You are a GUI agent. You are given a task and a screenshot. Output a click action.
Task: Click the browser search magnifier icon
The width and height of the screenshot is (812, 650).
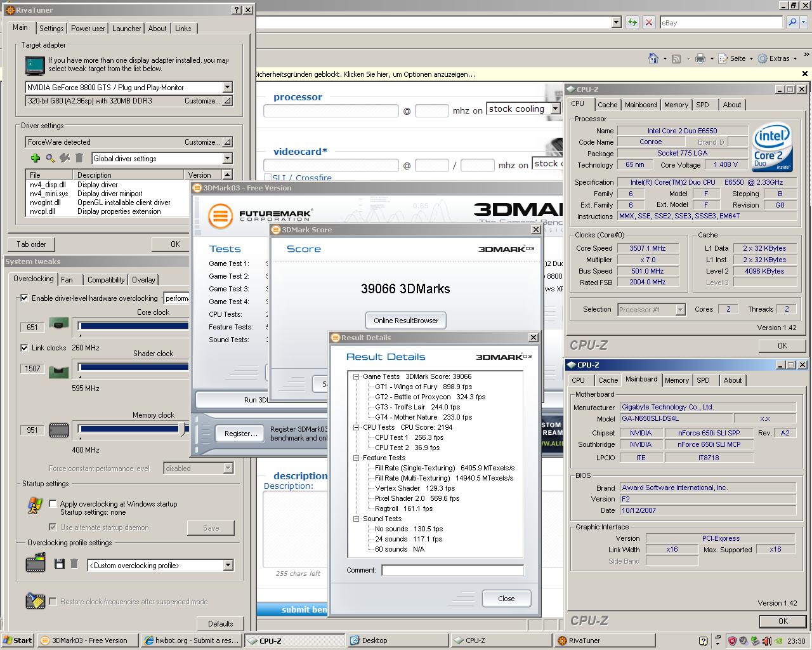(x=792, y=22)
